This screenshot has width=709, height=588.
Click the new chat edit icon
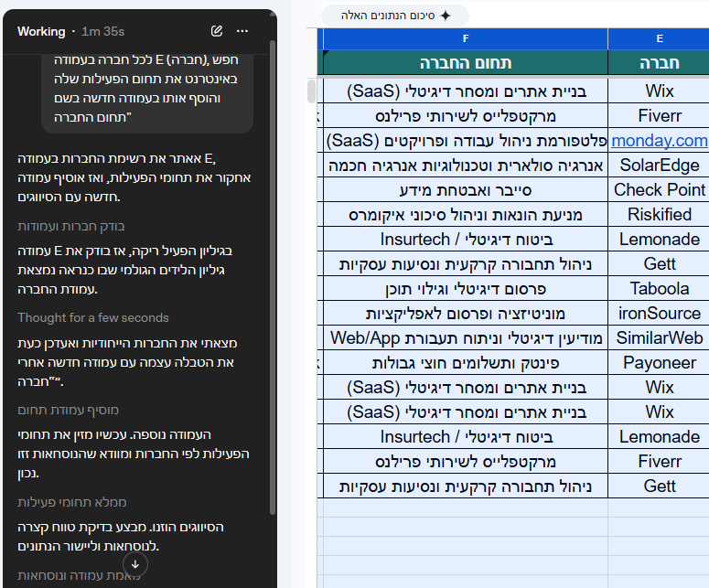pyautogui.click(x=217, y=31)
